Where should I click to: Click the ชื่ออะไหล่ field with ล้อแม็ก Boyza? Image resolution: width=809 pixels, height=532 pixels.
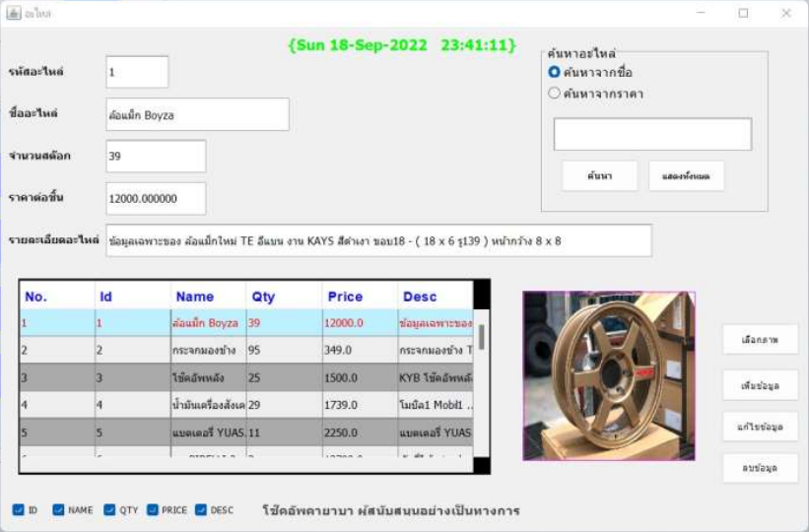198,114
